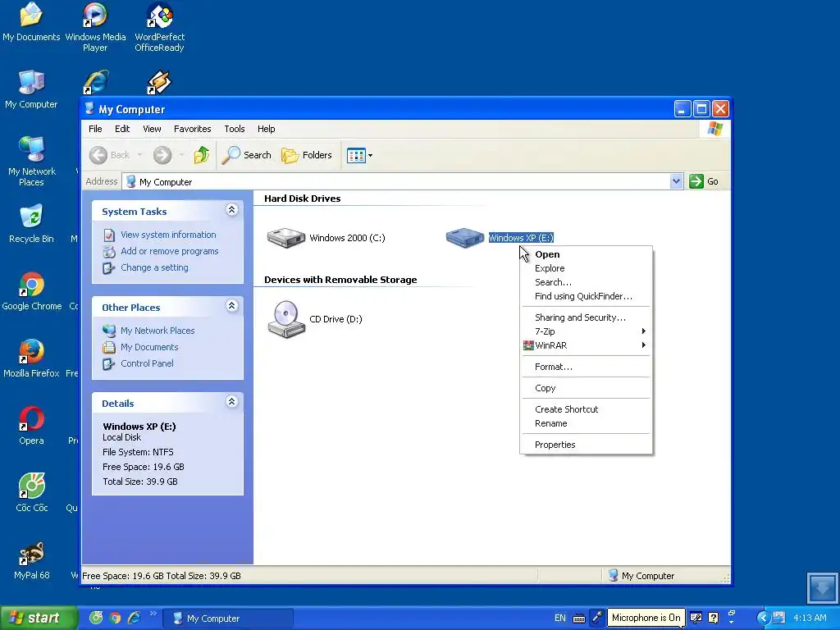Select the CD Drive (D:) icon
This screenshot has height=630, width=840.
(286, 319)
